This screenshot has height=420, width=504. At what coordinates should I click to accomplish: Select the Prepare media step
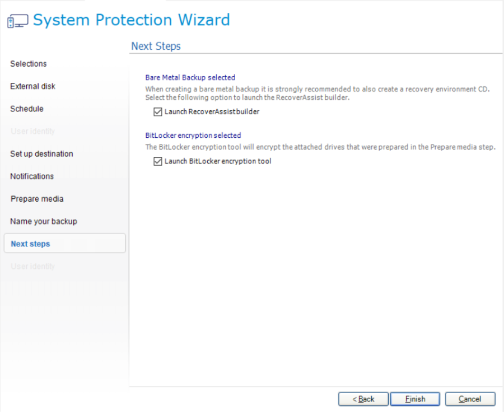tap(37, 199)
